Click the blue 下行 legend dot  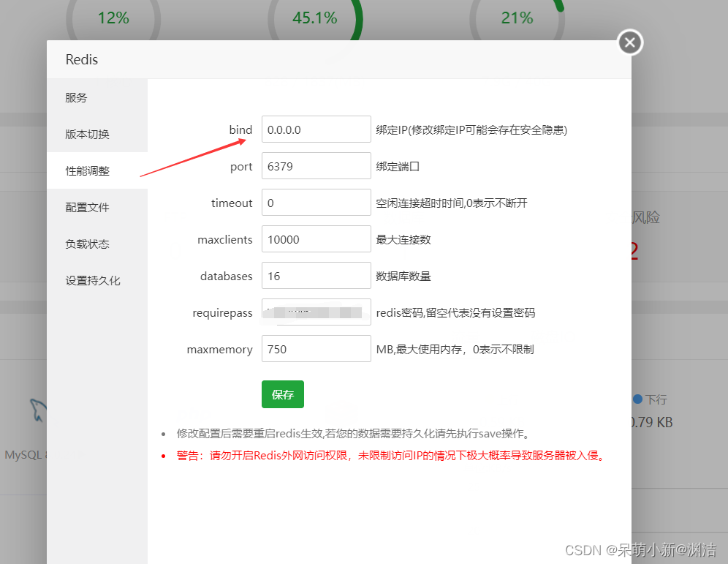tap(637, 399)
